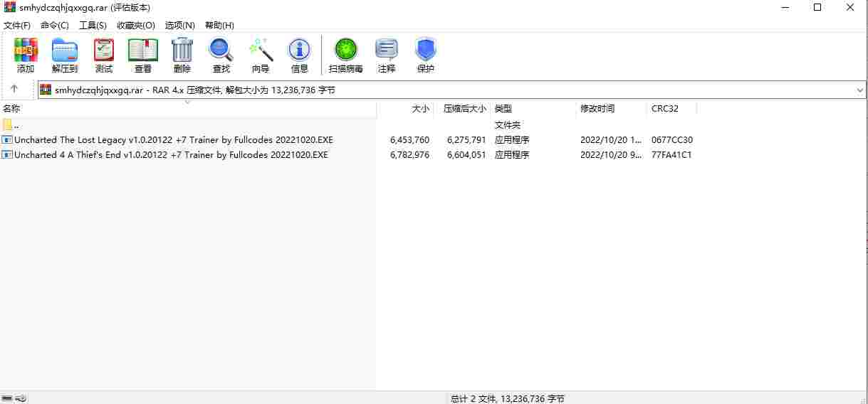
Task: Click the archive path address field
Action: (452, 90)
